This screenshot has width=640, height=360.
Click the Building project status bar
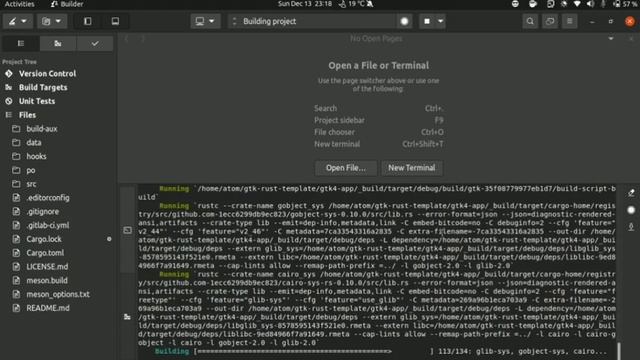pos(314,21)
